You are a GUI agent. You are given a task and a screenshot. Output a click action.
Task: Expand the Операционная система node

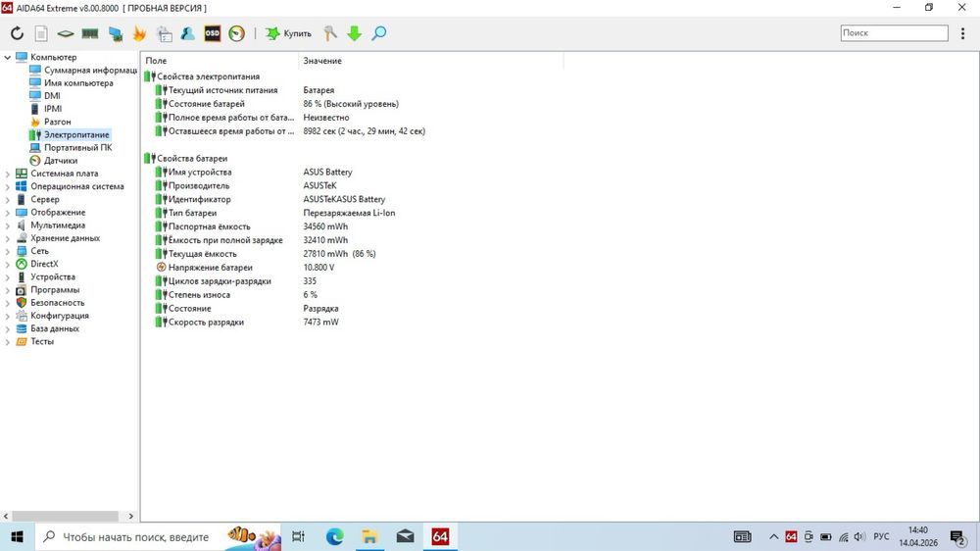8,186
